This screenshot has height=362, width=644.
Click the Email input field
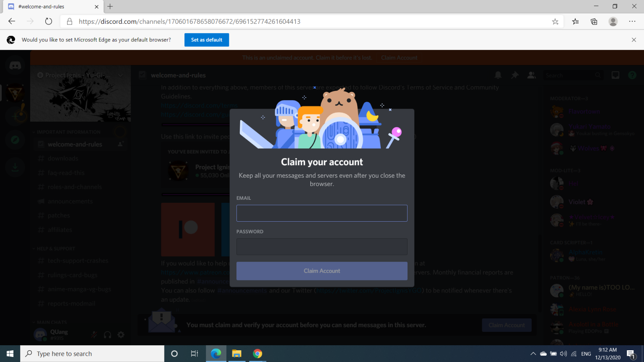point(322,213)
